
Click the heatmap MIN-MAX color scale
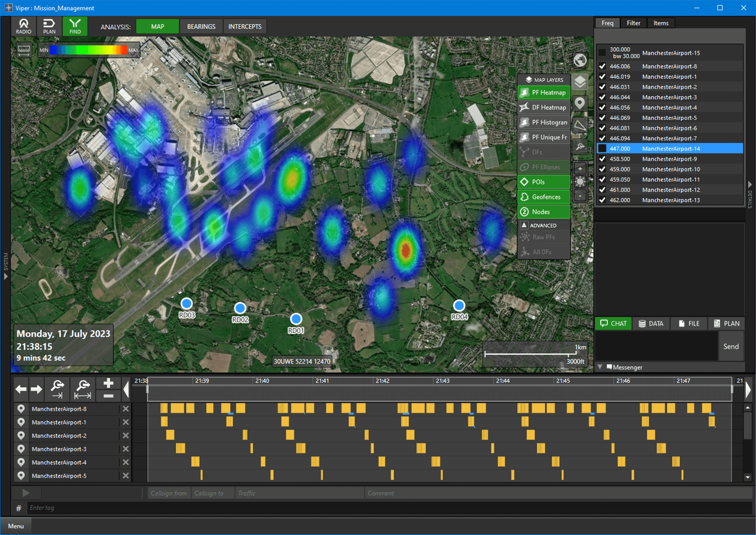[x=89, y=50]
